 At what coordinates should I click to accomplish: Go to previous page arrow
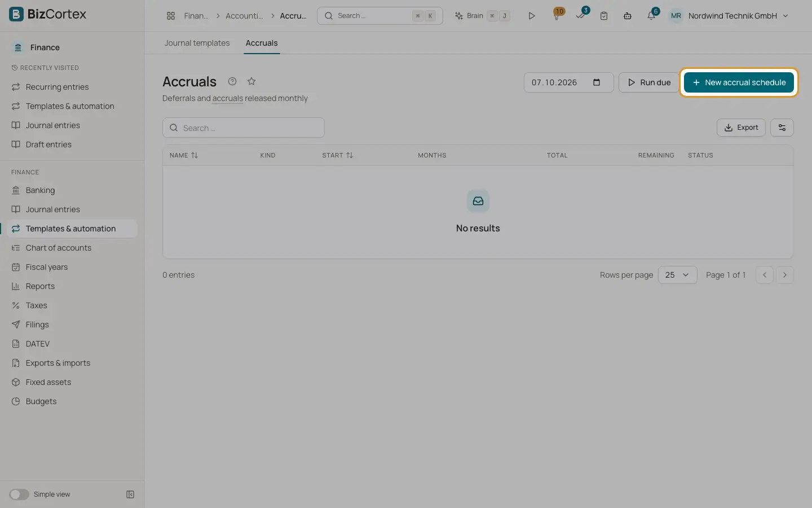765,275
